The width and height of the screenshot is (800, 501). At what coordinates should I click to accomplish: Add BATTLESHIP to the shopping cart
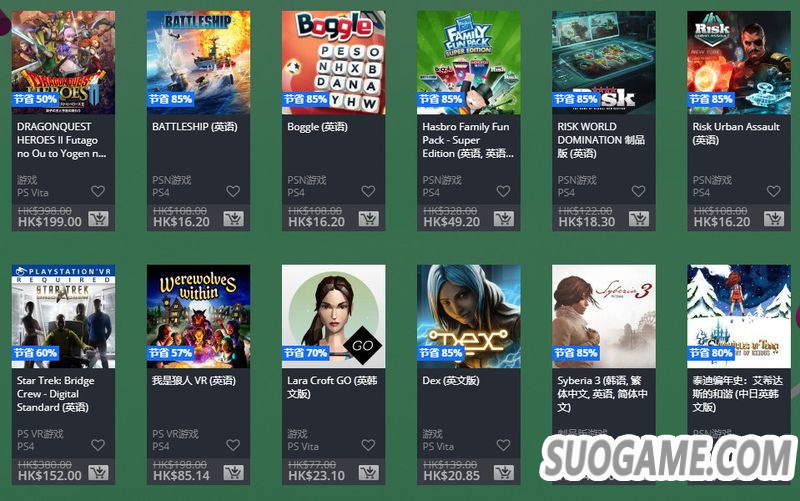(x=234, y=219)
